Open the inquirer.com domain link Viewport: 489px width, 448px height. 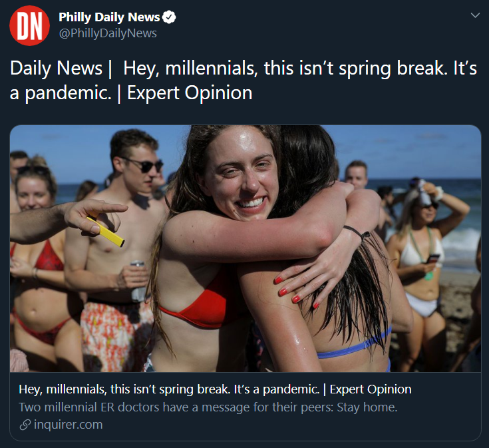coord(68,425)
